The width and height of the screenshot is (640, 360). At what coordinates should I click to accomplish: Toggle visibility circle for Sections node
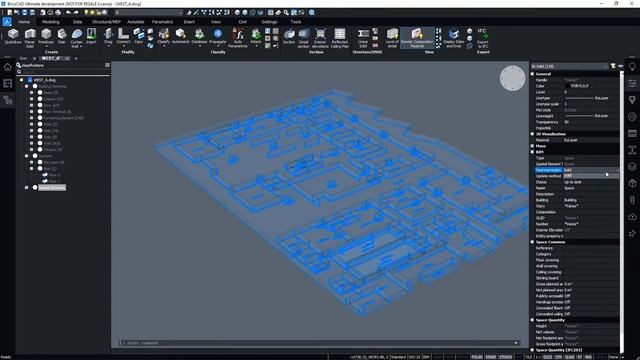tap(35, 156)
